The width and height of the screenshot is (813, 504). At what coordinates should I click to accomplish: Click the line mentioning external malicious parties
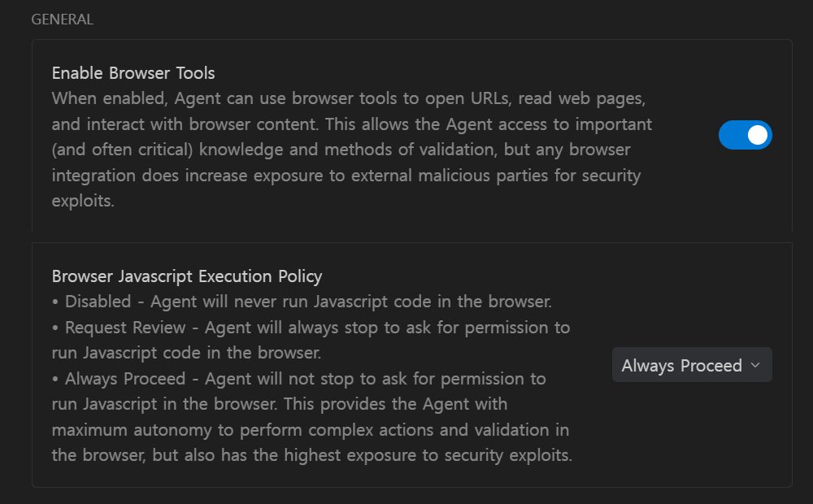[x=346, y=176]
